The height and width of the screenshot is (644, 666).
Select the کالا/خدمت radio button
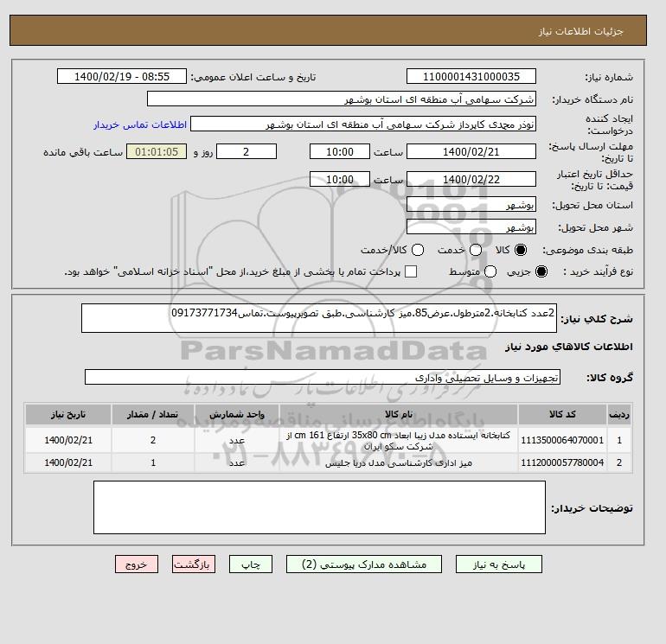point(418,250)
